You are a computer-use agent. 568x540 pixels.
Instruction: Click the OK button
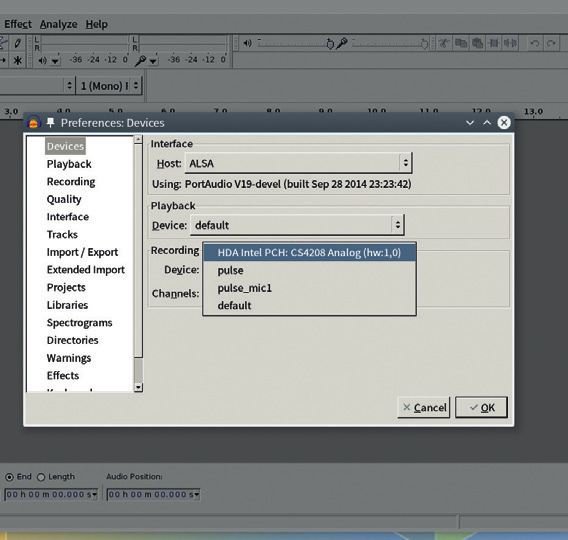[x=481, y=407]
